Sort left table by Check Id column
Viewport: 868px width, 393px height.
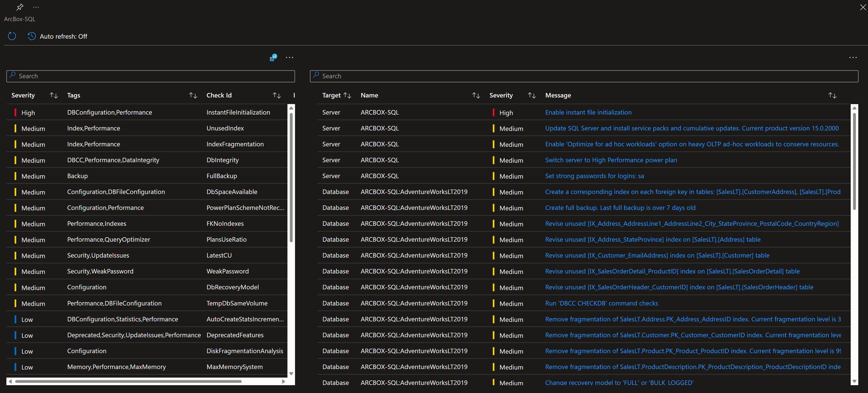click(277, 96)
